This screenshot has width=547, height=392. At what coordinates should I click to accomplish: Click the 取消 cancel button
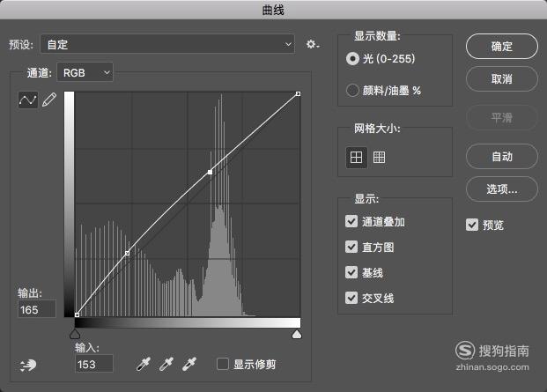coord(502,79)
